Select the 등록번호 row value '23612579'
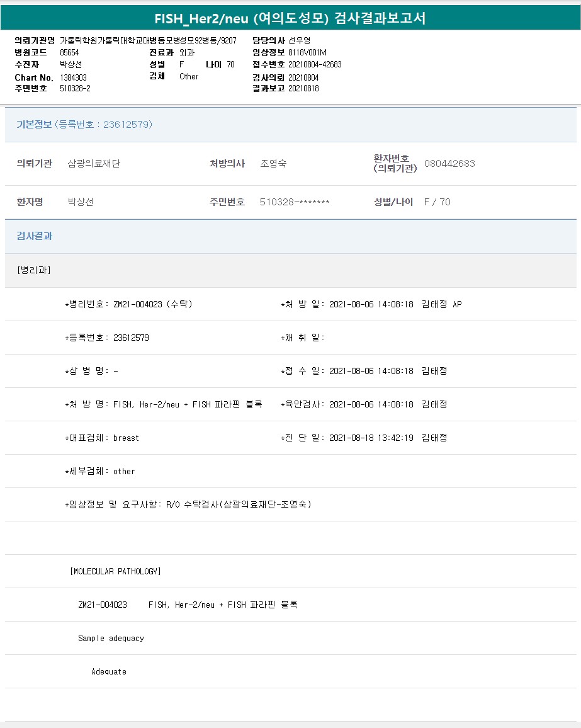Screen dimensions: 581x728 pos(132,338)
